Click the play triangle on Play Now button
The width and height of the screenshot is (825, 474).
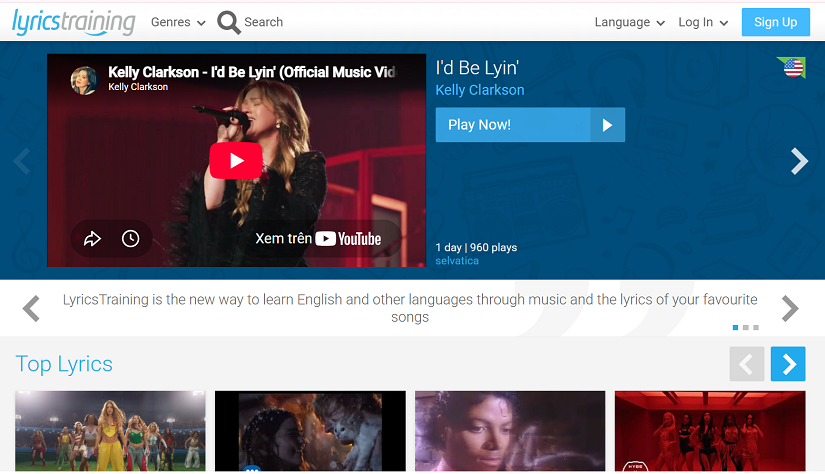pos(608,125)
